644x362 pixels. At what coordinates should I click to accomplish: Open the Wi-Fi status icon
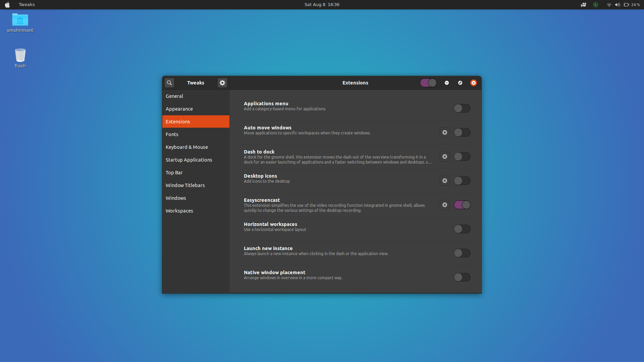609,5
